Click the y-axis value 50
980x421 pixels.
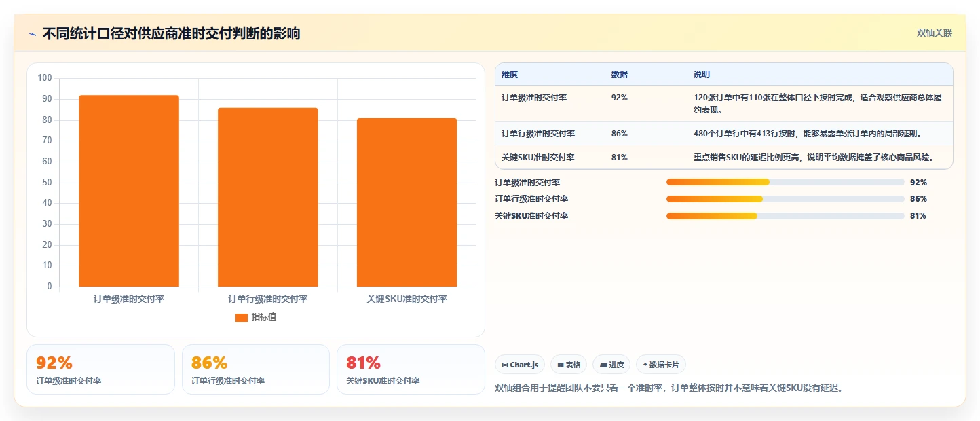pos(47,182)
